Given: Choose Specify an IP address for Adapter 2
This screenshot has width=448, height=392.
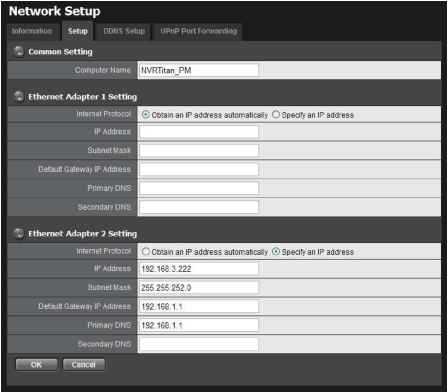Looking at the screenshot, I should (276, 252).
